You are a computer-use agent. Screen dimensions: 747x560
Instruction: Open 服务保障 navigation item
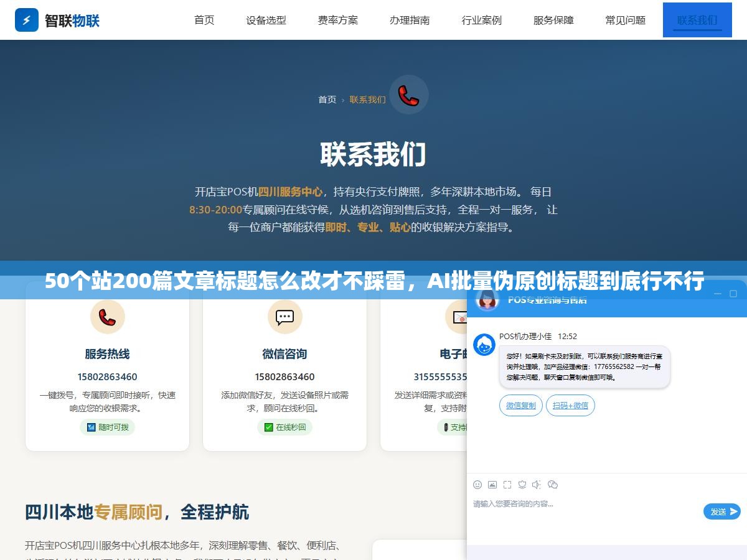coord(553,20)
